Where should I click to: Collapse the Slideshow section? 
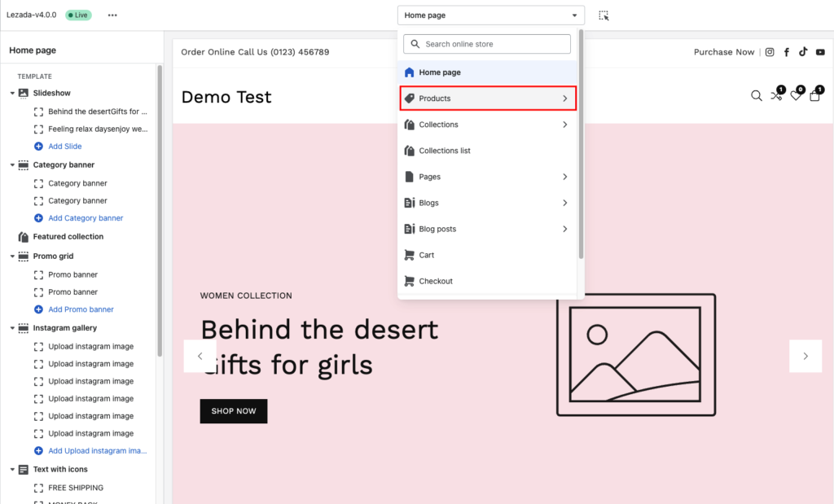coord(12,93)
